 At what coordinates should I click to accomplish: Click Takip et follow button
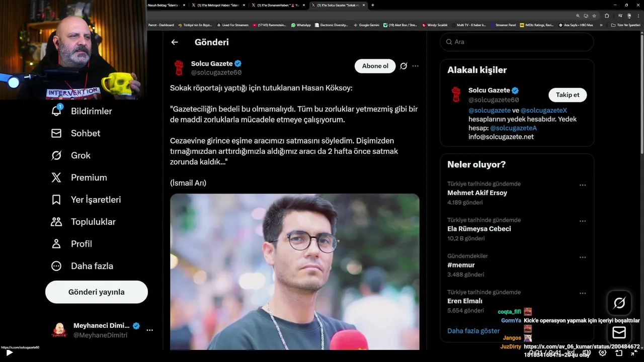(568, 95)
